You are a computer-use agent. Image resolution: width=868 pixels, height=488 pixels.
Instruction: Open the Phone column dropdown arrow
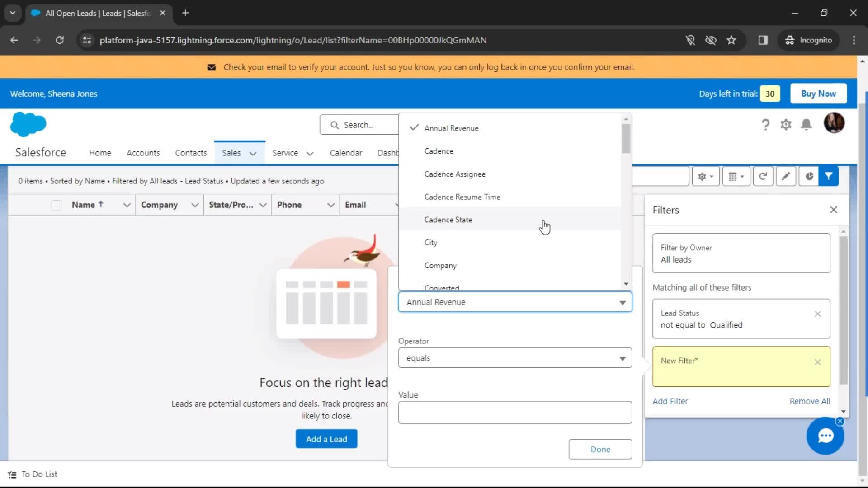click(x=331, y=205)
